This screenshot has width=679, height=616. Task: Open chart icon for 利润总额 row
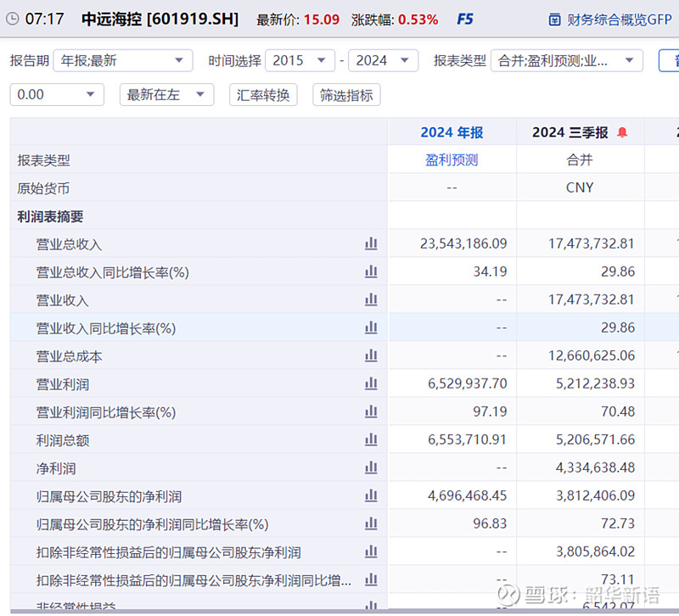click(x=371, y=440)
